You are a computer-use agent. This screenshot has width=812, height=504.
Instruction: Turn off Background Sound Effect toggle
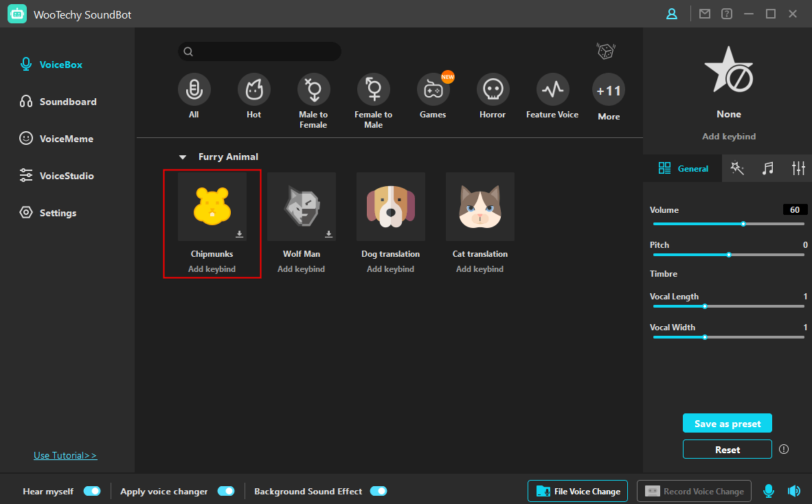[379, 491]
